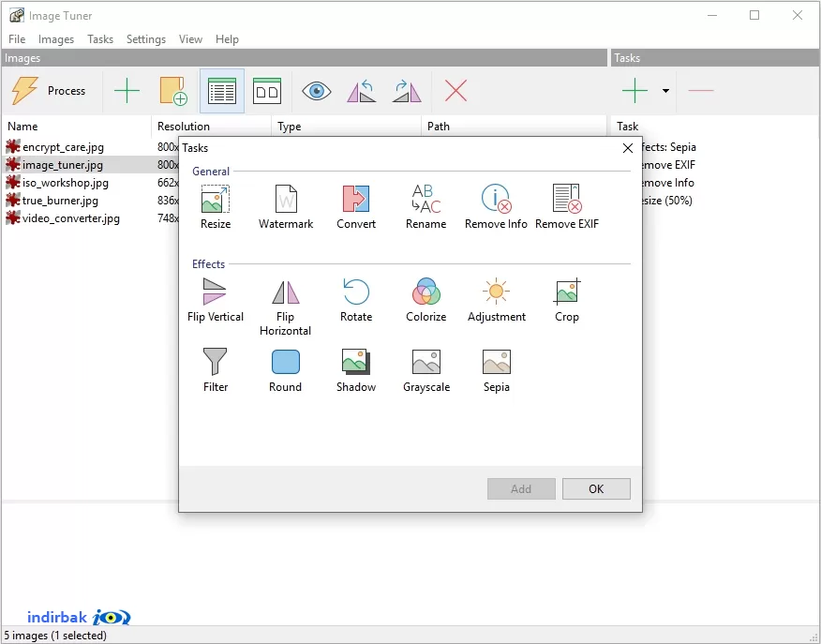Select the Round effect

click(285, 370)
